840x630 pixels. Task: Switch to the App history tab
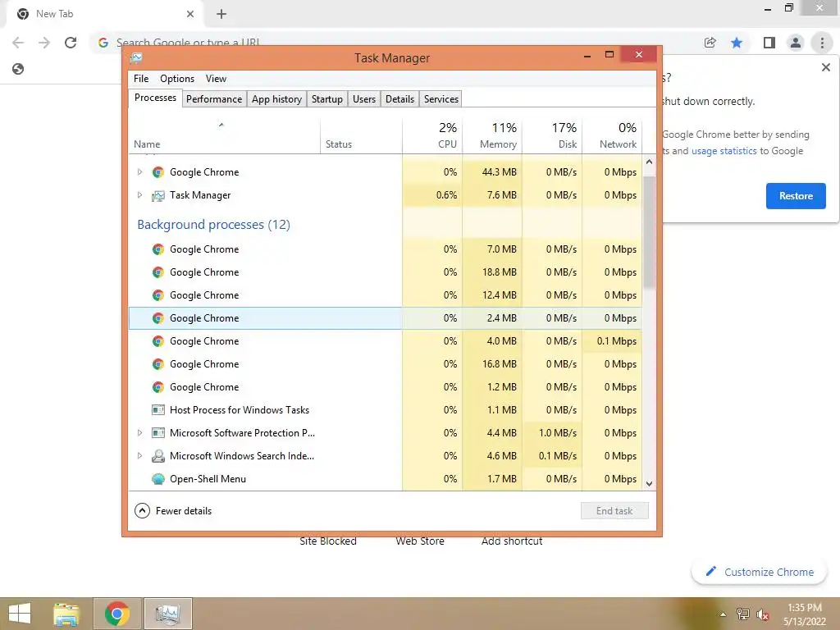277,99
